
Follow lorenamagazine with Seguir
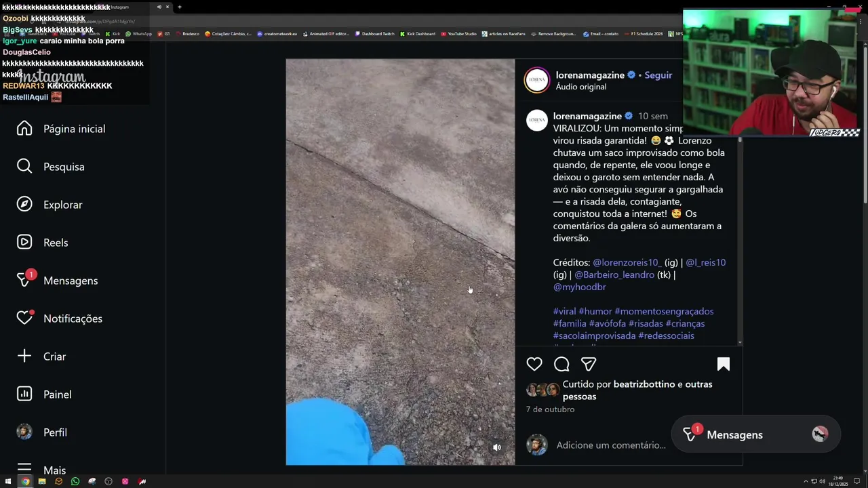click(x=658, y=75)
